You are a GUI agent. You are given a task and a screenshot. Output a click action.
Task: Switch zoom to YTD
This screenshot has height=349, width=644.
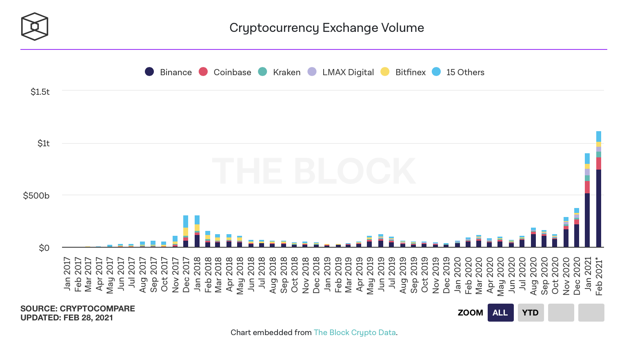click(x=531, y=313)
